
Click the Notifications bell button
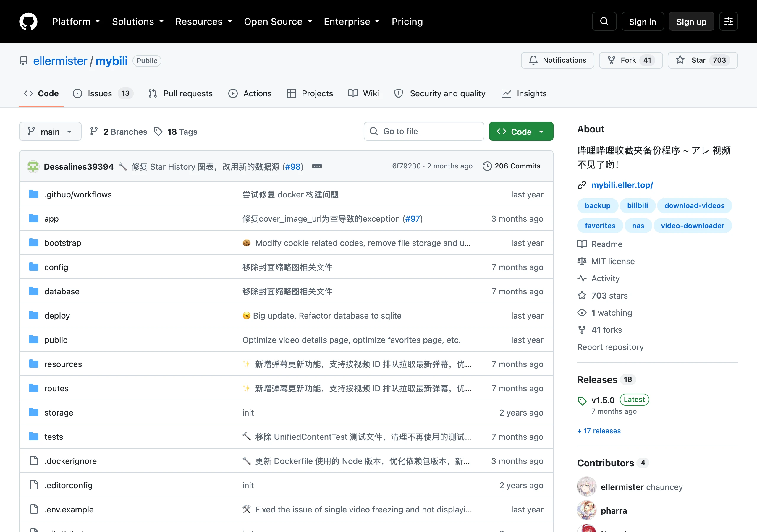(557, 60)
